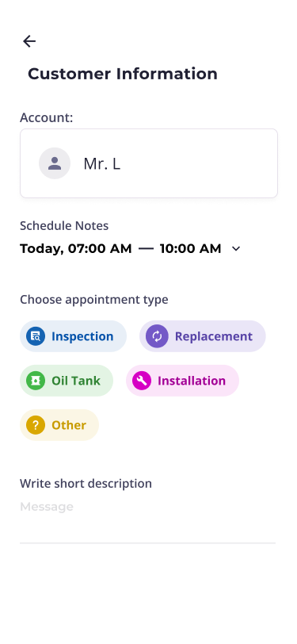Viewport: 297px width, 644px height.
Task: Open the Today 07:00 AM time selector
Action: coord(76,248)
